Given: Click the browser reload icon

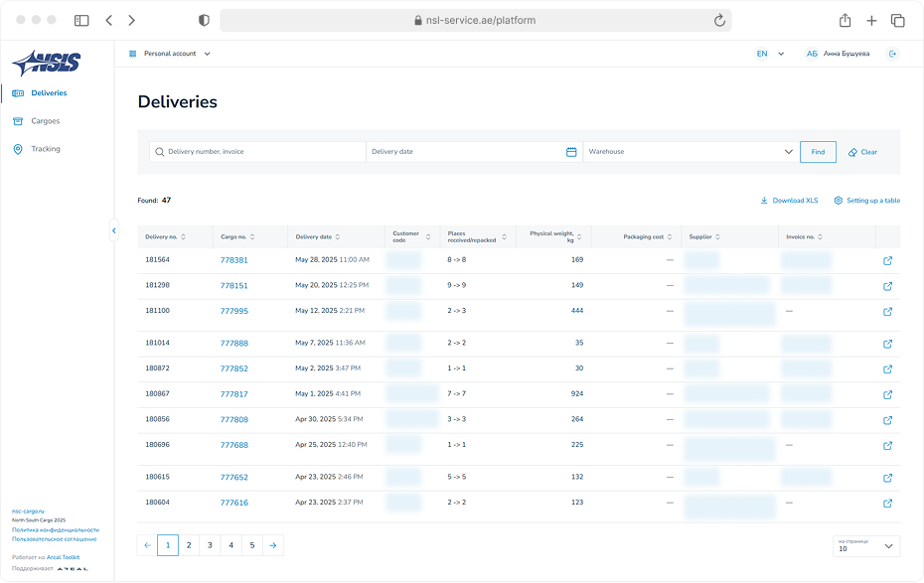Looking at the screenshot, I should coord(719,20).
